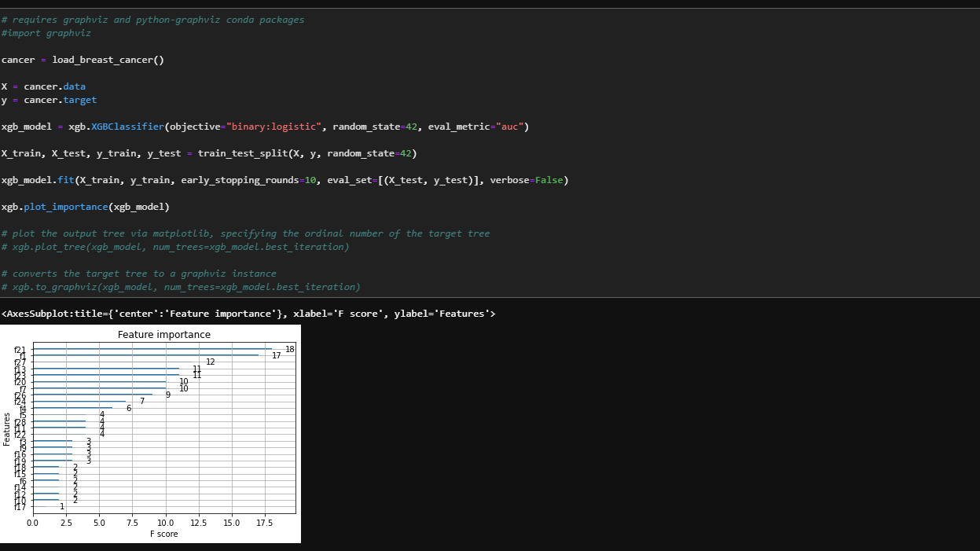The height and width of the screenshot is (551, 980).
Task: Click early_stopping_rounds parameter in code
Action: coord(240,180)
